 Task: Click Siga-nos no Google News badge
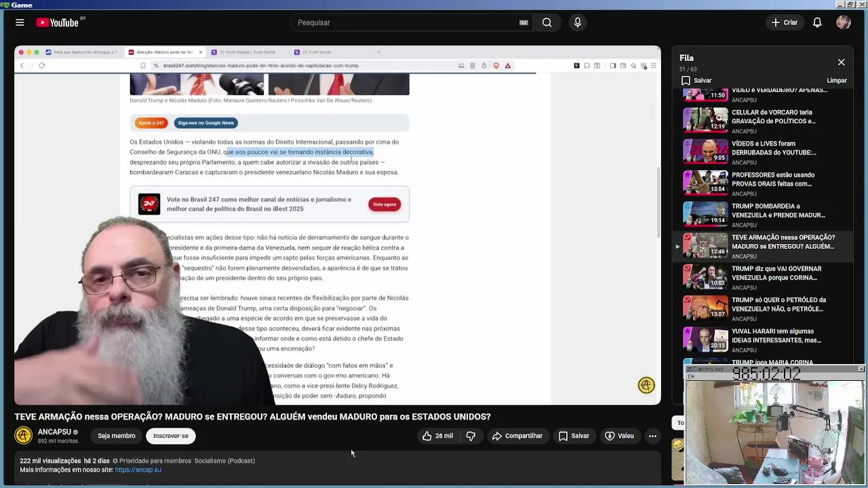coord(205,123)
